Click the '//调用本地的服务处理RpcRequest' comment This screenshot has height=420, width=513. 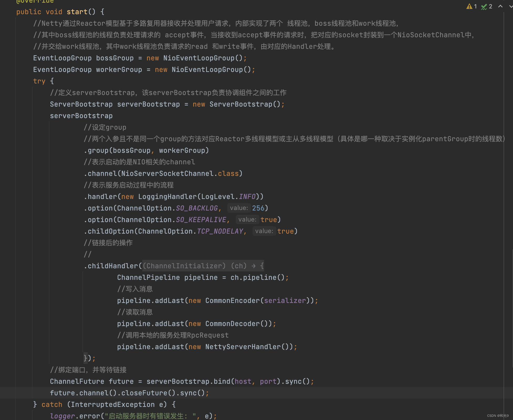click(x=173, y=335)
